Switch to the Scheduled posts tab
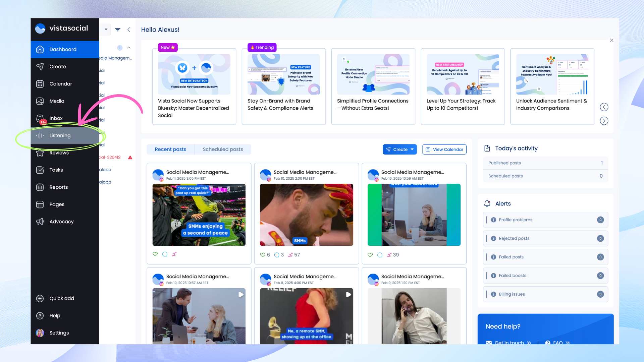 coord(223,149)
